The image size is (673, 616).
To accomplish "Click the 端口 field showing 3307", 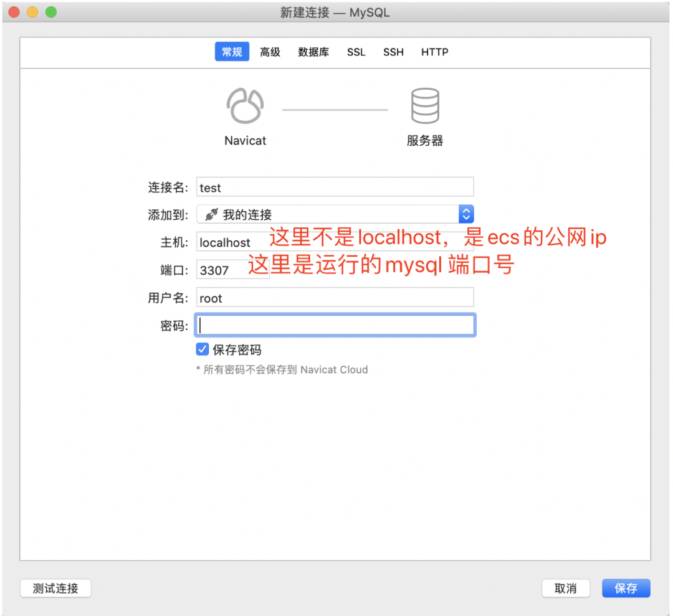I will pyautogui.click(x=232, y=270).
